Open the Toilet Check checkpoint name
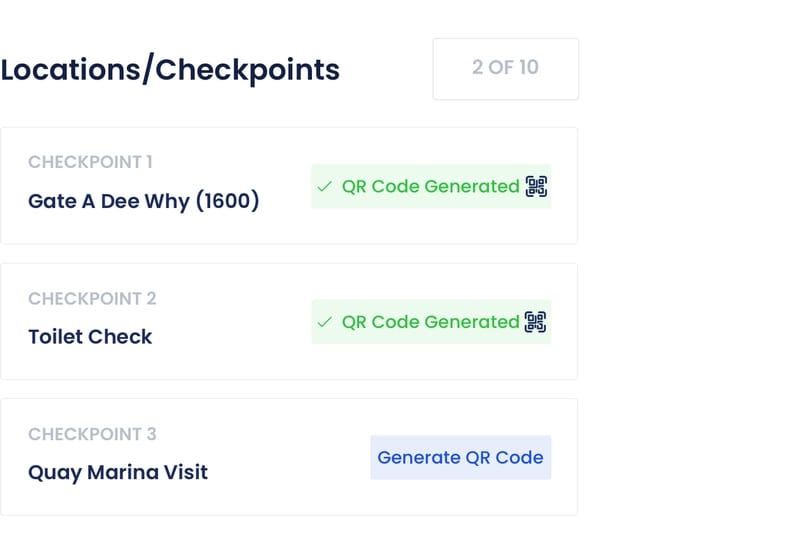This screenshot has width=800, height=556. click(90, 337)
